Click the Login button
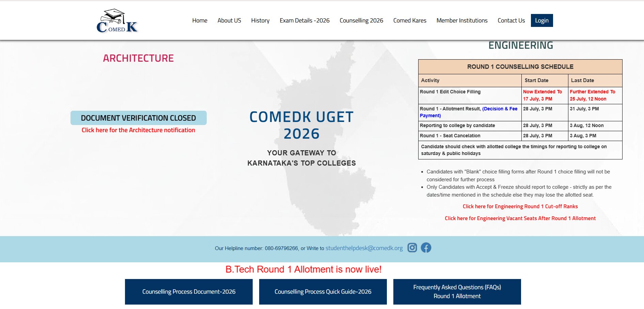644x309 pixels. pyautogui.click(x=542, y=20)
